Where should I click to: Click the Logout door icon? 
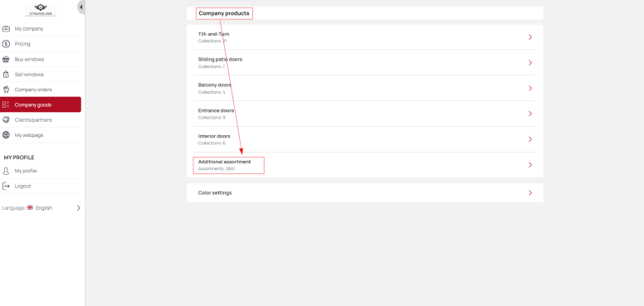pyautogui.click(x=6, y=186)
